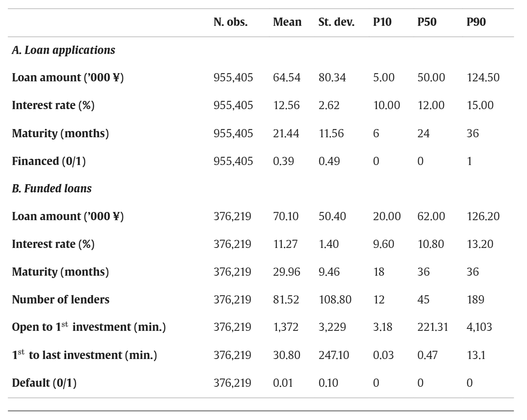Click the "A. Loan applications" panel heading
Screen dimensions: 527x420
(63, 50)
